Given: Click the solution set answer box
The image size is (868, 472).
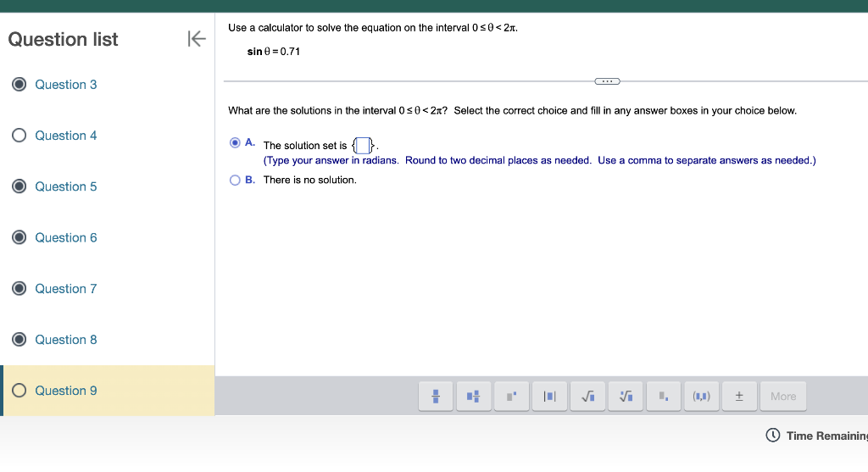Looking at the screenshot, I should click(x=363, y=146).
